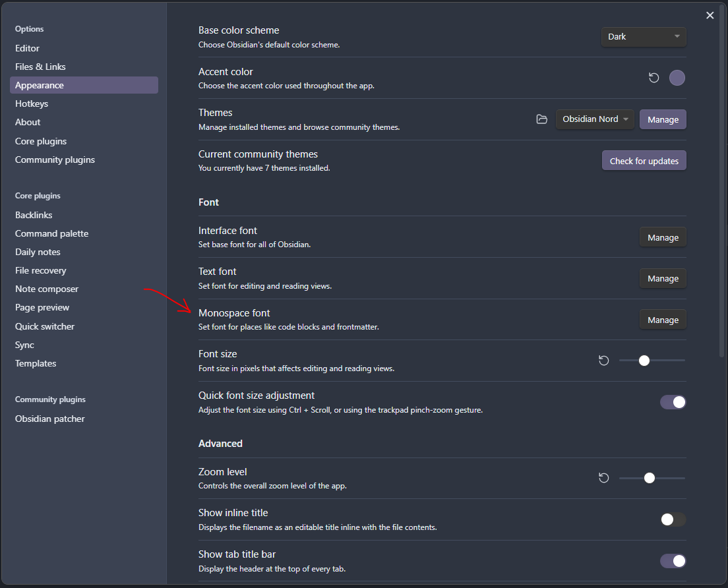Disable Quick font size adjustment toggle
The height and width of the screenshot is (588, 728).
click(673, 402)
